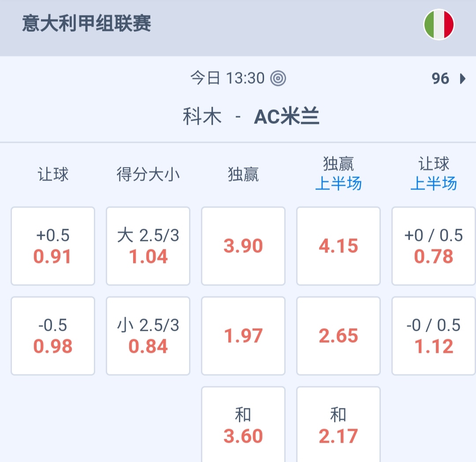The height and width of the screenshot is (462, 476).
Task: Open the 科木 - AC米兰 match details
Action: click(x=251, y=117)
